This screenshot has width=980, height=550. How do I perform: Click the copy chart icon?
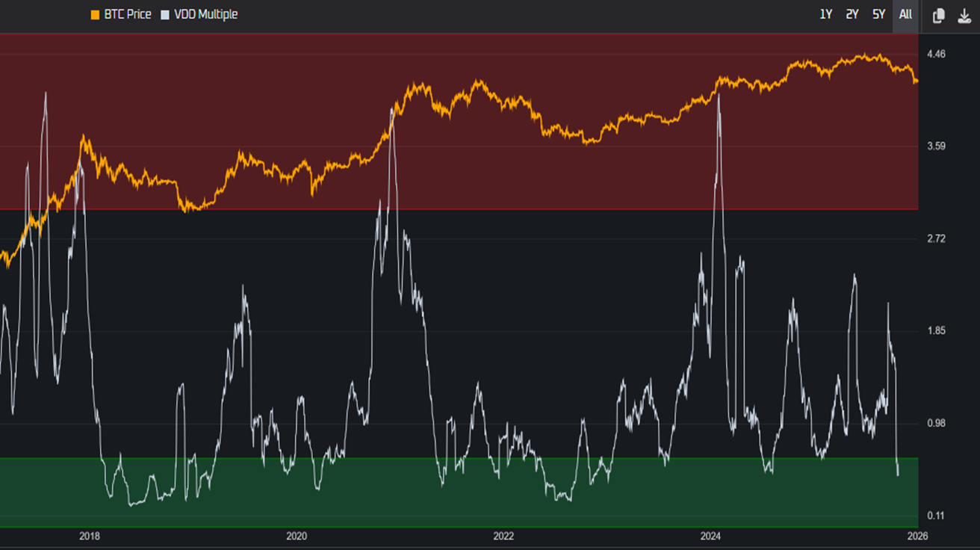(x=938, y=14)
